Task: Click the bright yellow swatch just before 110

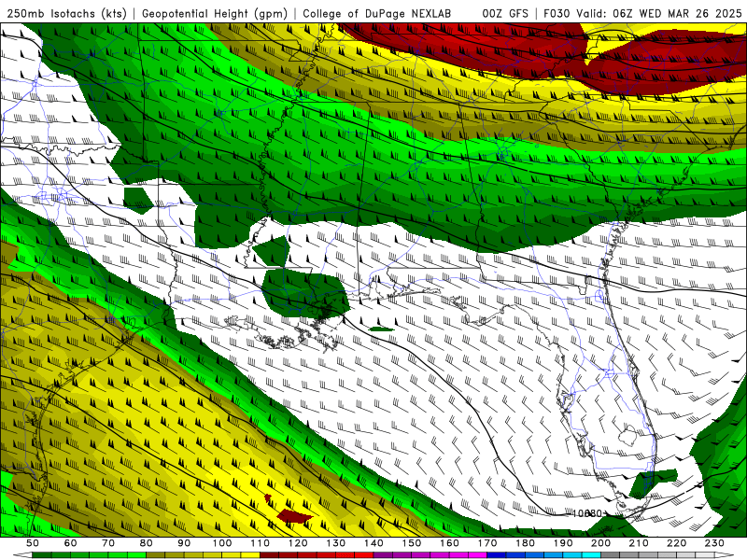Action: [250, 555]
